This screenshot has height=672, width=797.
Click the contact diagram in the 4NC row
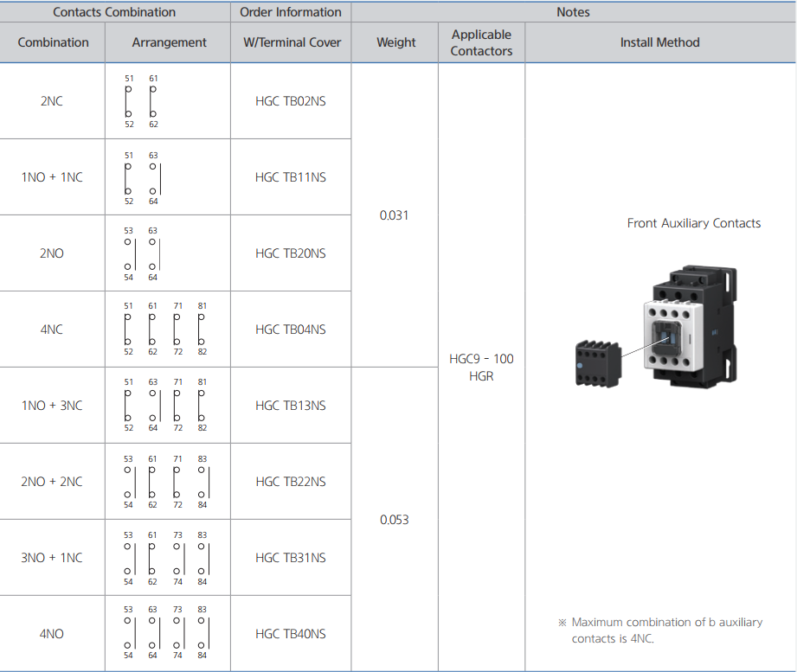(x=165, y=329)
